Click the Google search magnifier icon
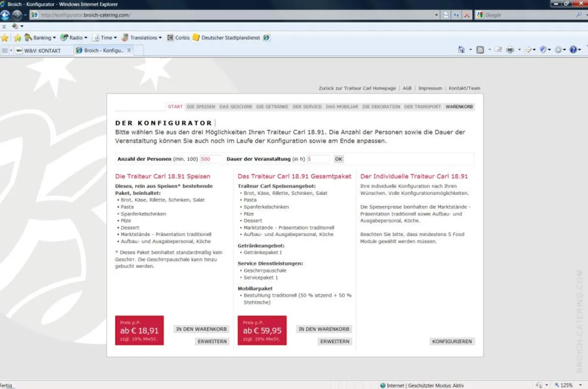588x389 pixels. click(579, 15)
